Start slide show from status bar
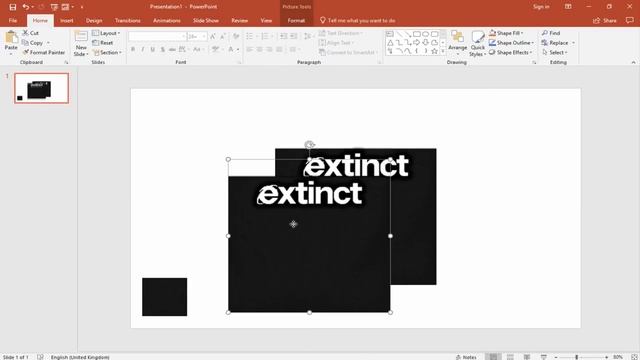640x360 pixels. (544, 357)
